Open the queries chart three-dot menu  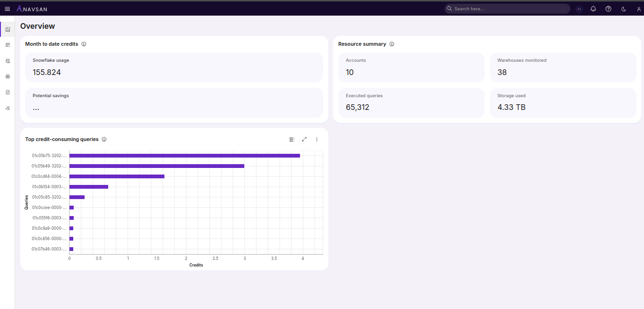click(317, 139)
